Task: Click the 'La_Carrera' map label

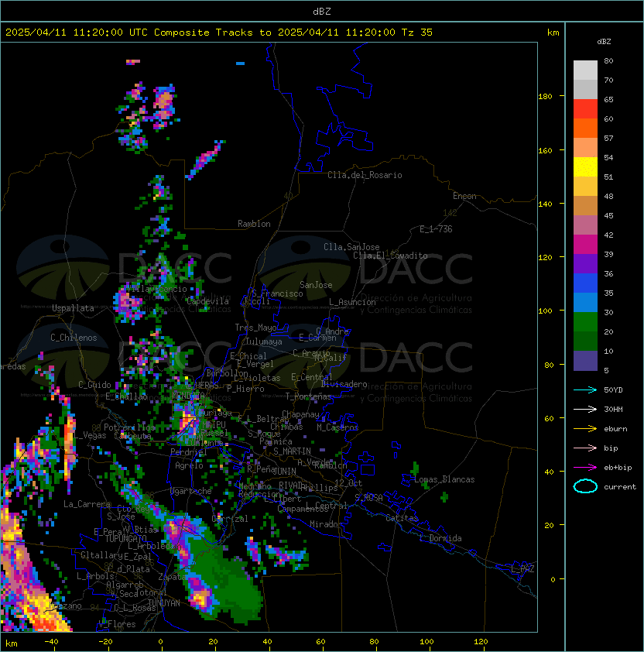Action: [x=87, y=504]
